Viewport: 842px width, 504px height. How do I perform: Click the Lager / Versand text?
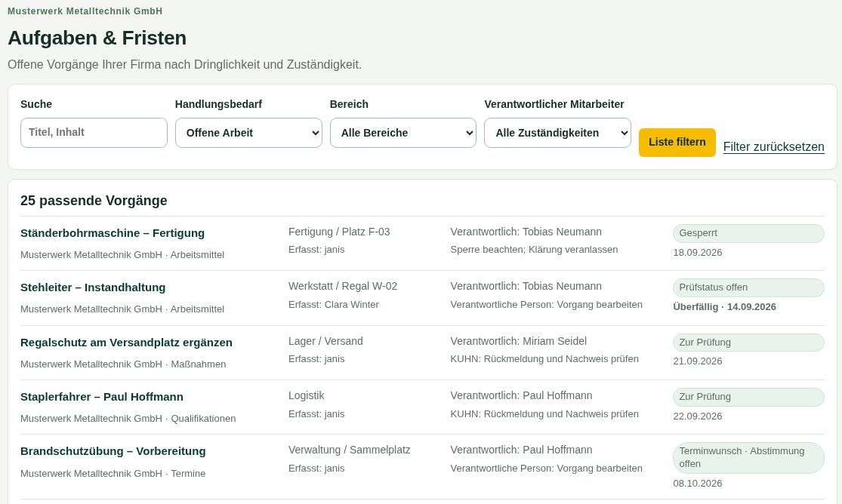(x=325, y=341)
